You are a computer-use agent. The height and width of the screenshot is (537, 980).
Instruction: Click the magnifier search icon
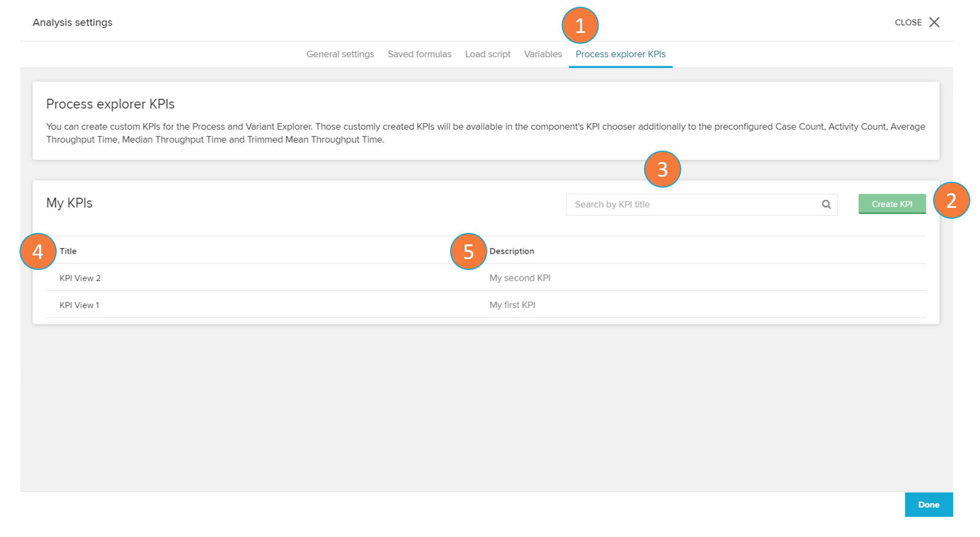pyautogui.click(x=826, y=205)
